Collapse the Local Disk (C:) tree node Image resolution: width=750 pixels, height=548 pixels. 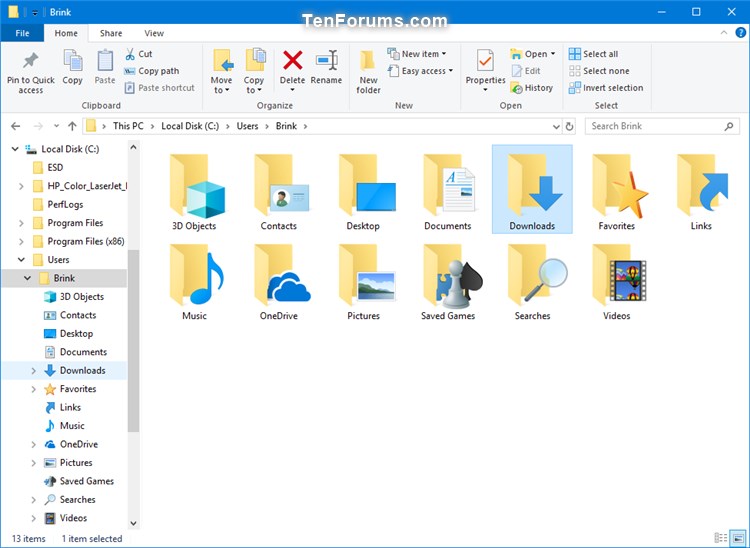click(15, 149)
